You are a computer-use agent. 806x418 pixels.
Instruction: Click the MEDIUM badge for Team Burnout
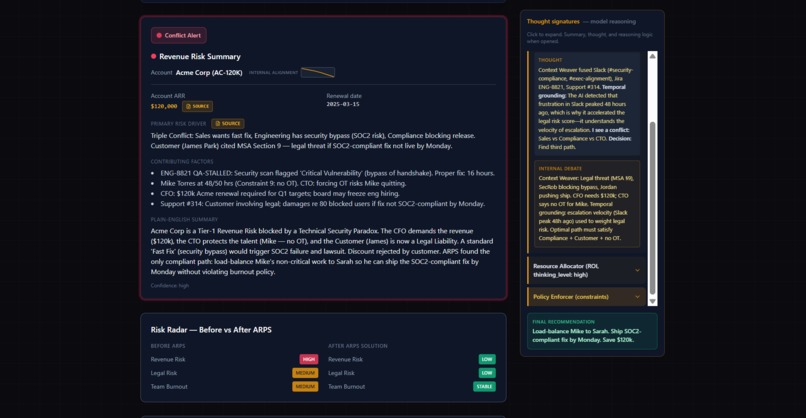point(305,387)
